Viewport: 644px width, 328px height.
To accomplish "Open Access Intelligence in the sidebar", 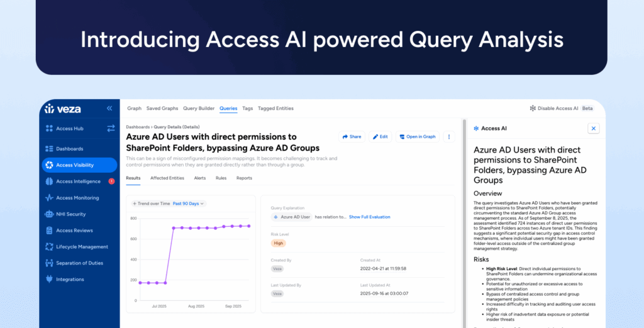I will 78,182.
